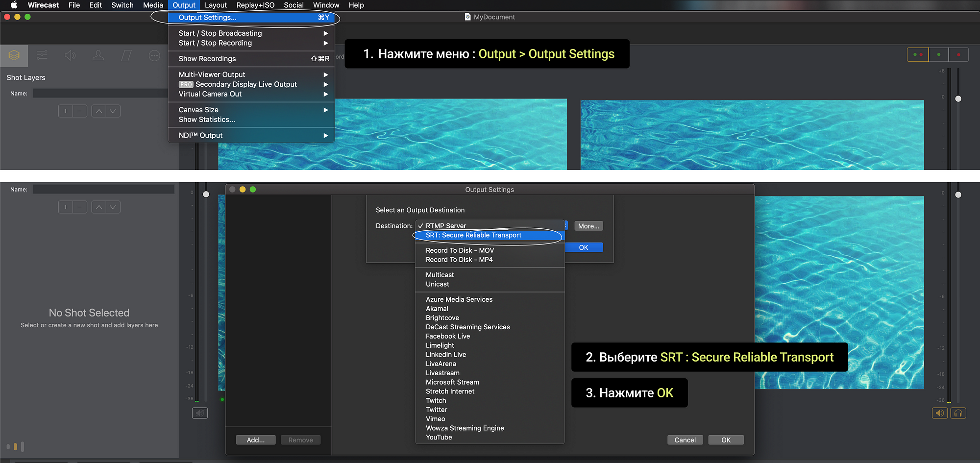
Task: Choose Output Settings... menu entry
Action: [x=251, y=18]
